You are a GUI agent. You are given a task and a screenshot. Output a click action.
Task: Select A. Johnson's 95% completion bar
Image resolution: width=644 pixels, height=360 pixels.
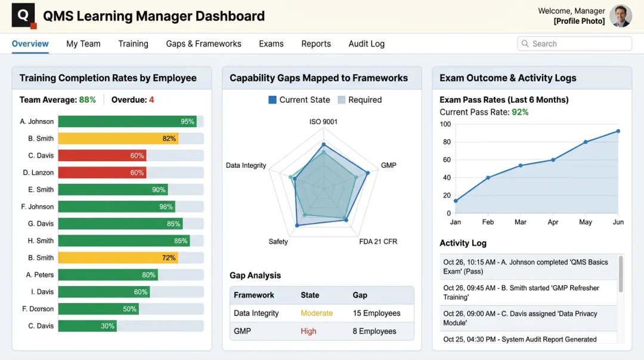[x=128, y=121]
